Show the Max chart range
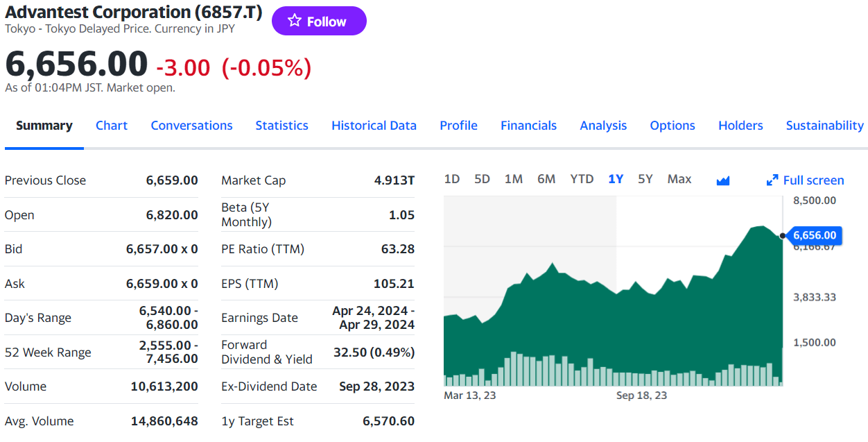 coord(679,179)
